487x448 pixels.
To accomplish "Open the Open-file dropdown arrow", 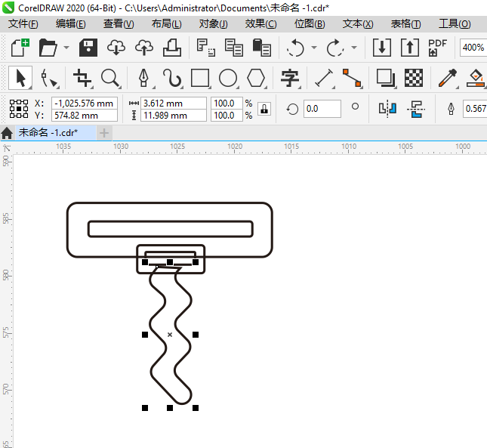I will 66,48.
